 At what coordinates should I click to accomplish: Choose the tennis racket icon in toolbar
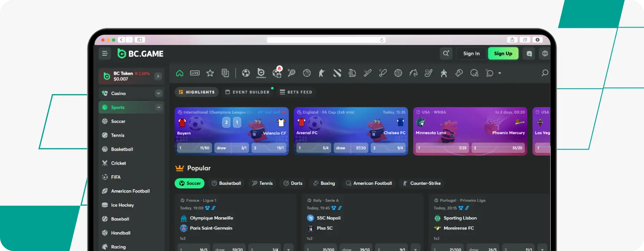(x=292, y=73)
